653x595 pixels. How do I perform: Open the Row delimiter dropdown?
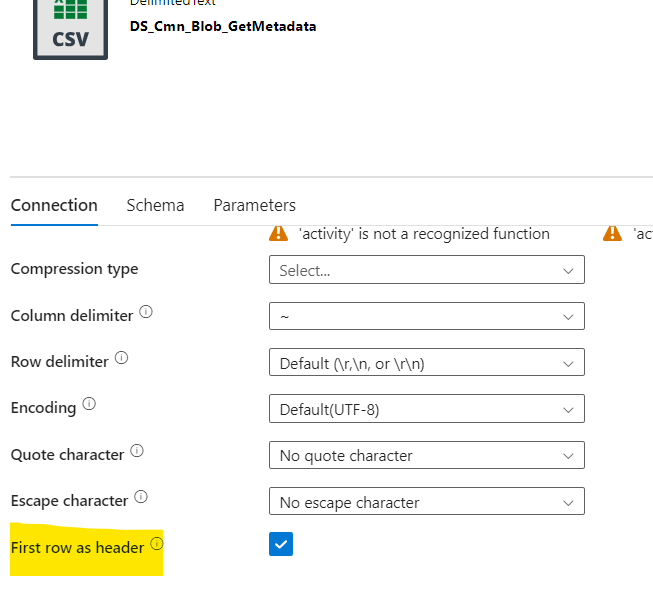pyautogui.click(x=426, y=363)
